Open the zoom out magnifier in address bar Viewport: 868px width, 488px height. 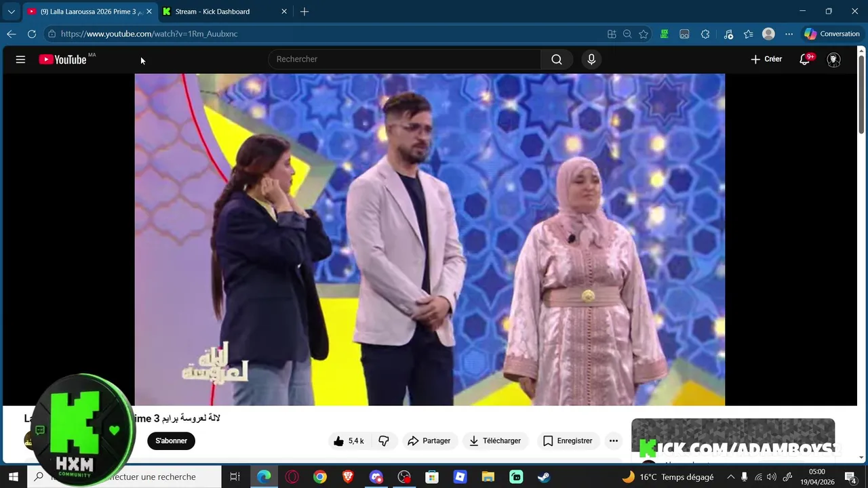(x=627, y=34)
